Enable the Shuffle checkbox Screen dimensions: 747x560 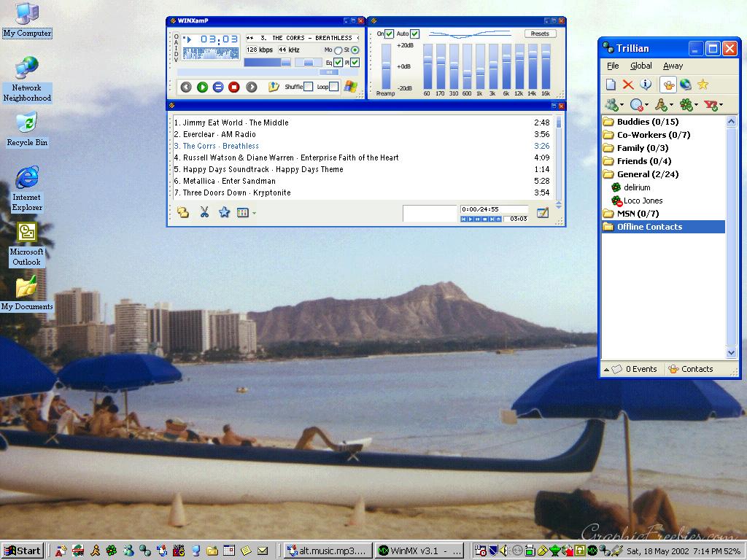308,87
